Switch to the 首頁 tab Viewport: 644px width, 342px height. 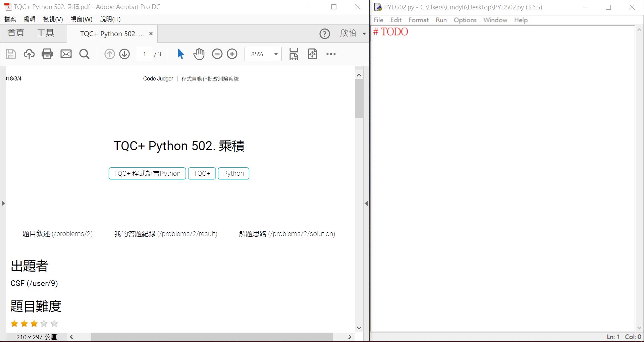pos(16,33)
